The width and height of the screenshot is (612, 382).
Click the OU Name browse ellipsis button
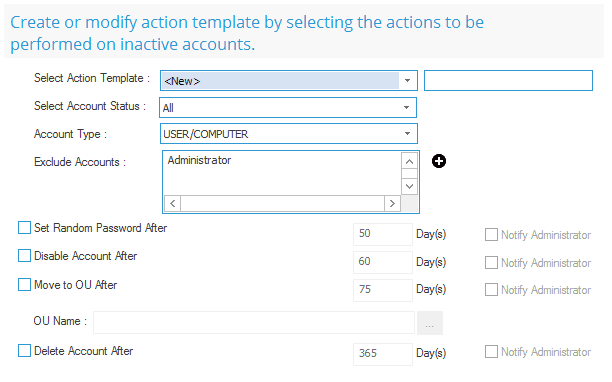pos(430,323)
